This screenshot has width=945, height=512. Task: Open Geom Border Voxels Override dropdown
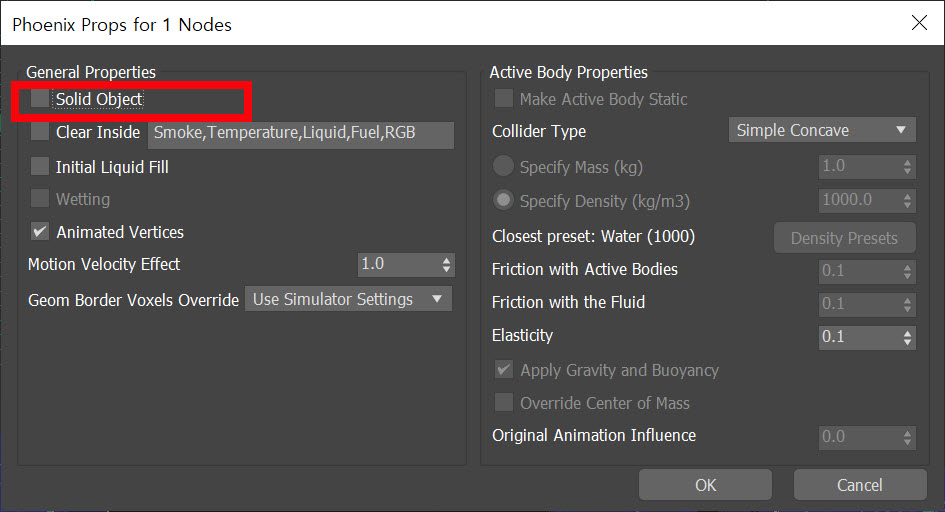(x=348, y=299)
